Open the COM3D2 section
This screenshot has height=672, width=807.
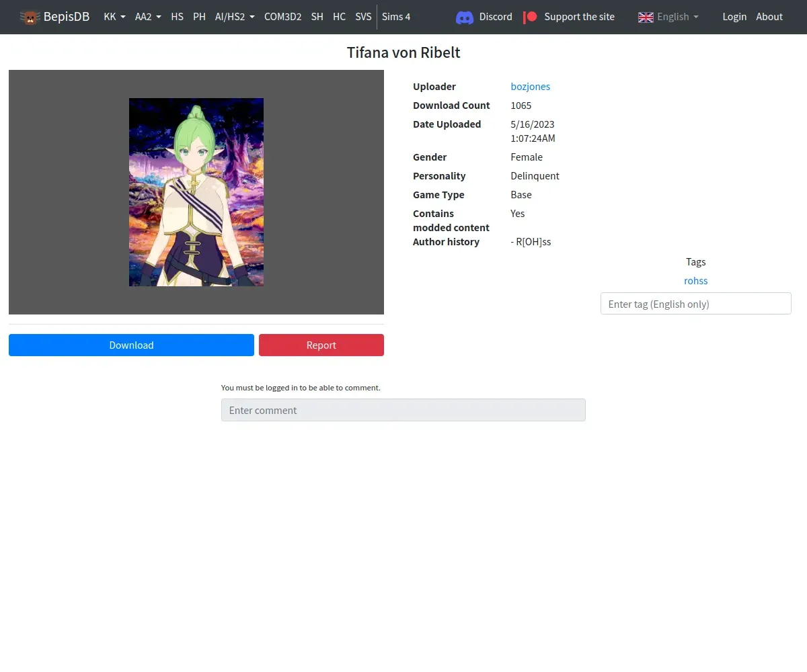pos(282,17)
